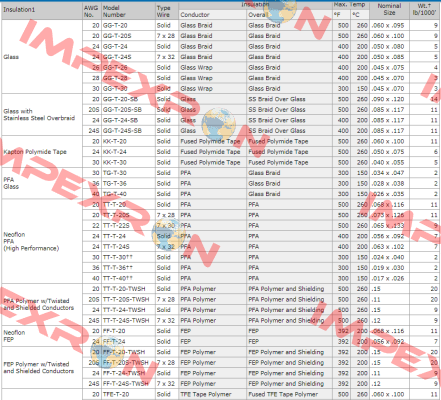Screen dimensions: 441x400
Task: Click AWG value 22
Action: (x=96, y=226)
